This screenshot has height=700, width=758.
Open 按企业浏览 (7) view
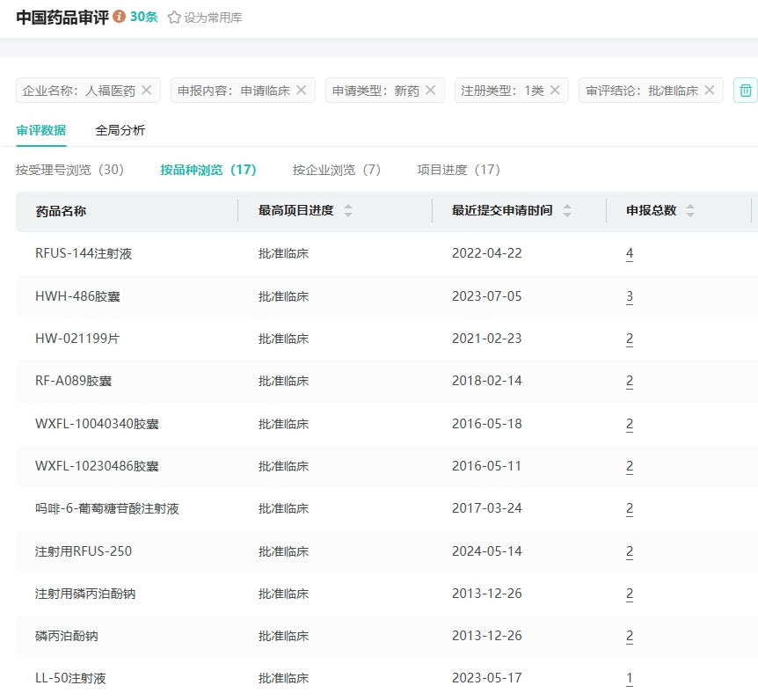coord(337,170)
